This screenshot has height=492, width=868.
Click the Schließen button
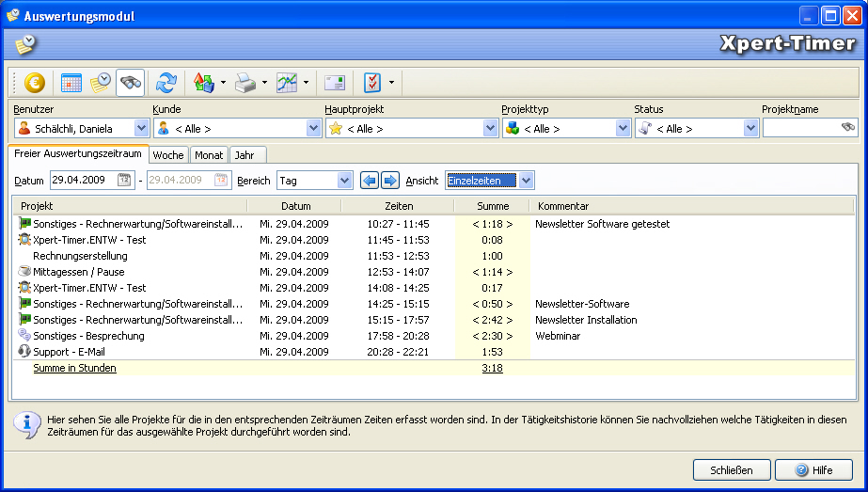point(732,469)
